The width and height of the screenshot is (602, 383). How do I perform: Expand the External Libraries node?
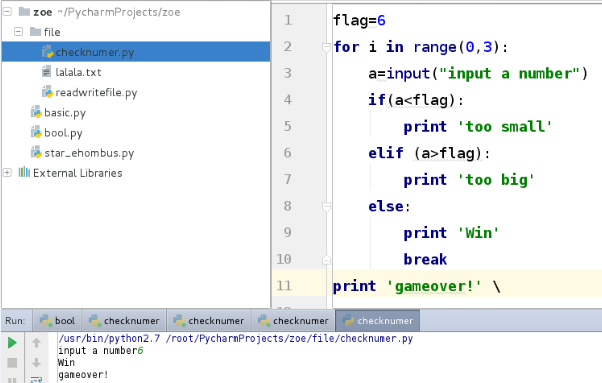coord(7,173)
